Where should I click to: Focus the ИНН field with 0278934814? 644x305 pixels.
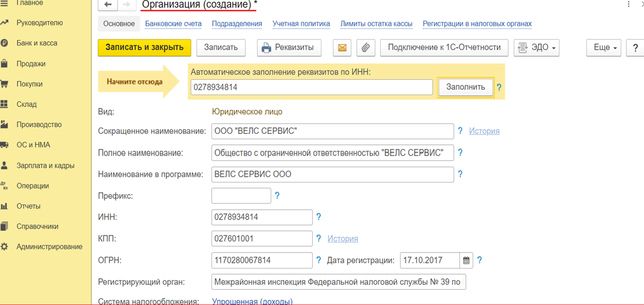point(262,217)
